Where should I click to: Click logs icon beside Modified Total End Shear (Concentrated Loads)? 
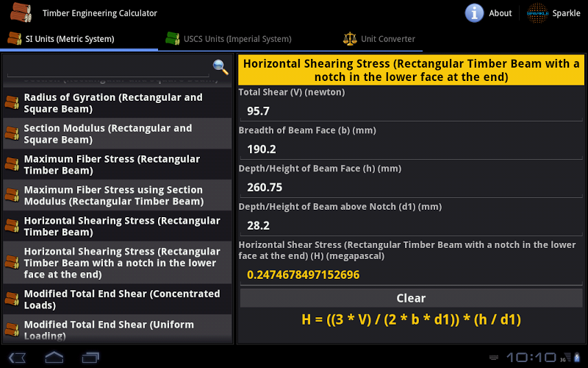click(x=12, y=299)
